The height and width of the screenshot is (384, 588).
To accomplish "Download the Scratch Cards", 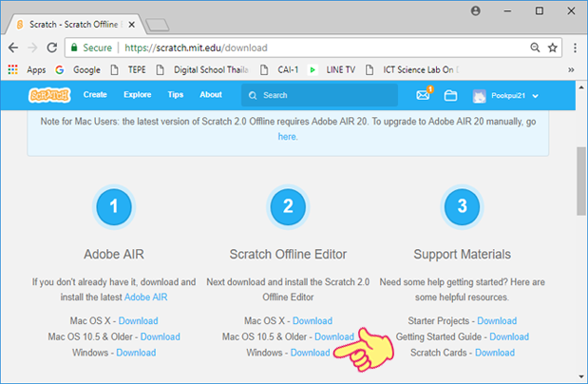I will click(495, 353).
